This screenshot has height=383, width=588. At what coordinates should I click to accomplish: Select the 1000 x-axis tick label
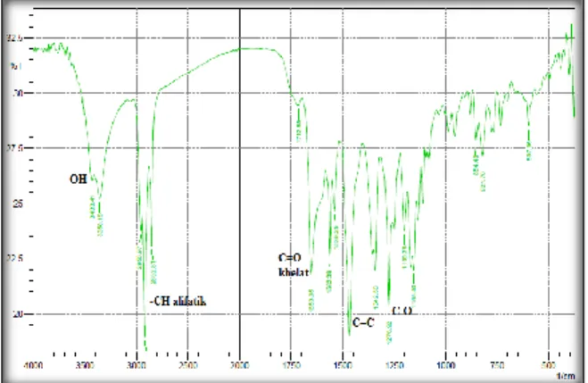pyautogui.click(x=445, y=365)
